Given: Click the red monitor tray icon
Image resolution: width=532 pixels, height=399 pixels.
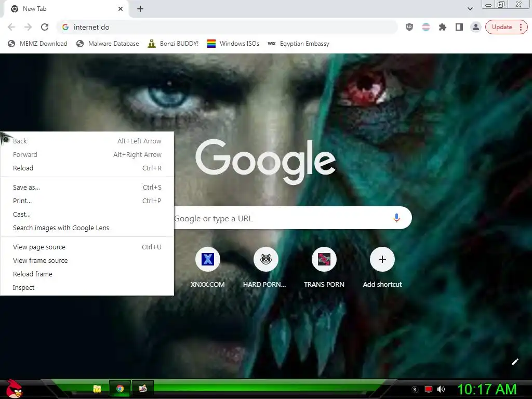Looking at the screenshot, I should 429,389.
